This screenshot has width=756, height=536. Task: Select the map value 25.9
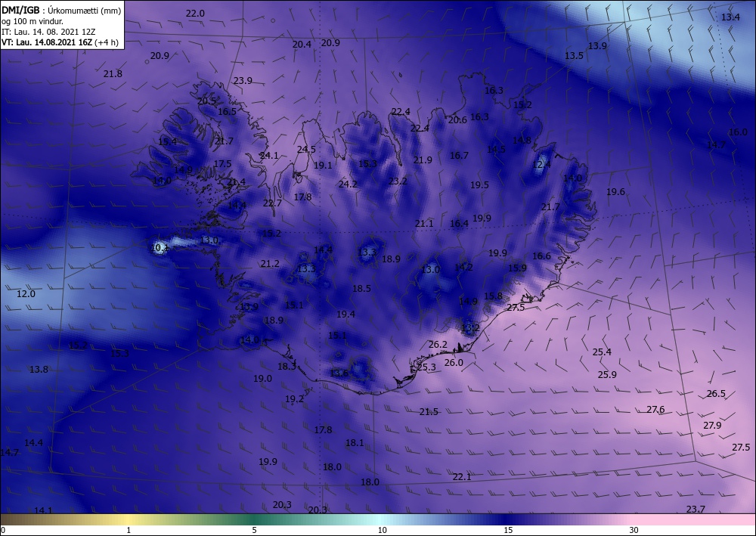(608, 374)
